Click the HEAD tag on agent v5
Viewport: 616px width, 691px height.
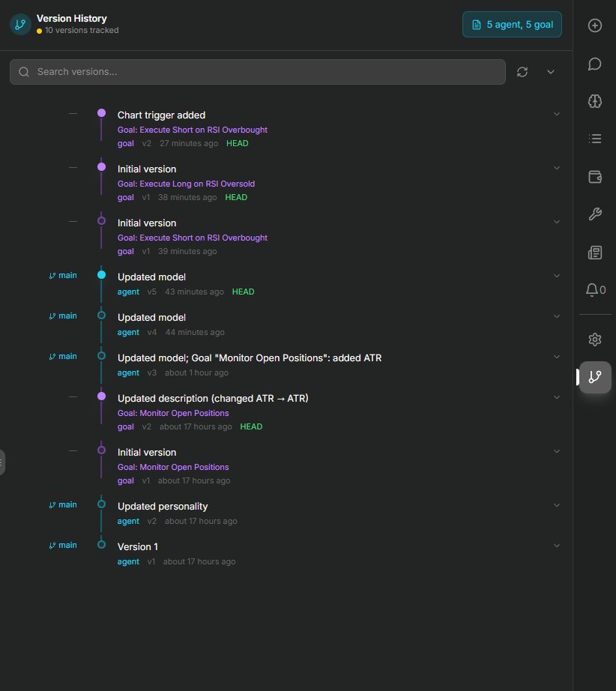pos(243,292)
